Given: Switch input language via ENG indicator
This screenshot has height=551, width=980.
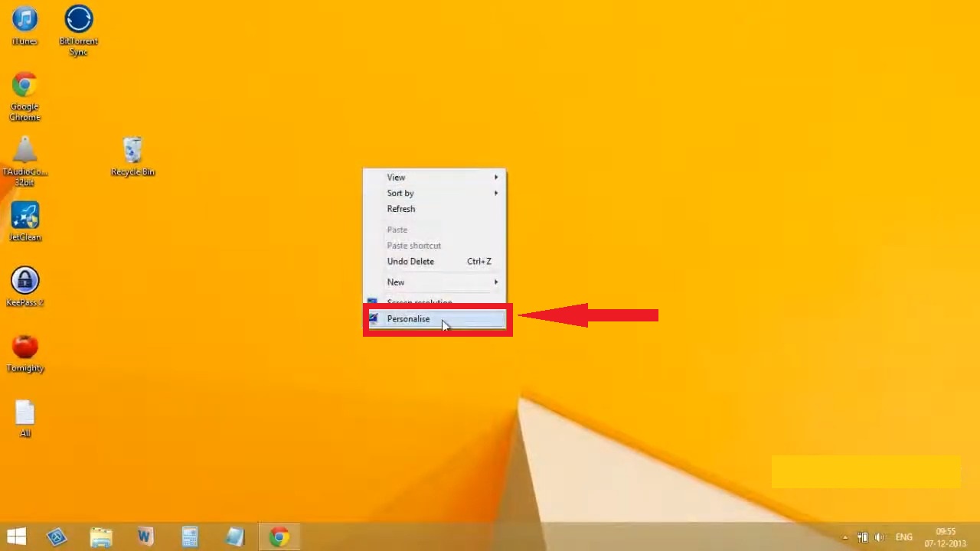Looking at the screenshot, I should point(903,536).
